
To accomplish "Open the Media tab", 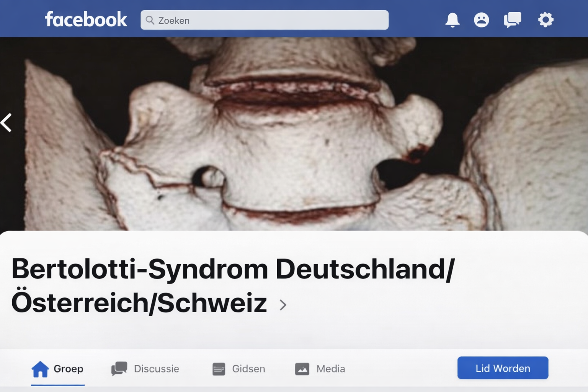I will (320, 369).
